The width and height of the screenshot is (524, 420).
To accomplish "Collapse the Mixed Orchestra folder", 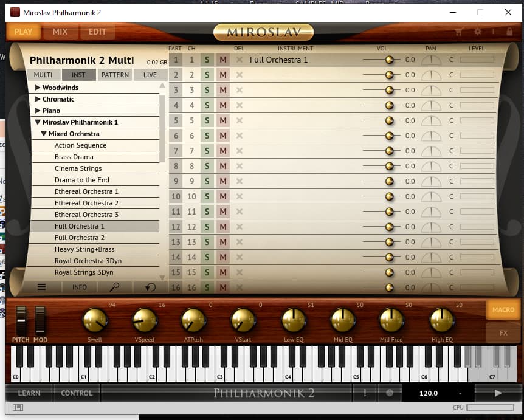I will coord(44,134).
